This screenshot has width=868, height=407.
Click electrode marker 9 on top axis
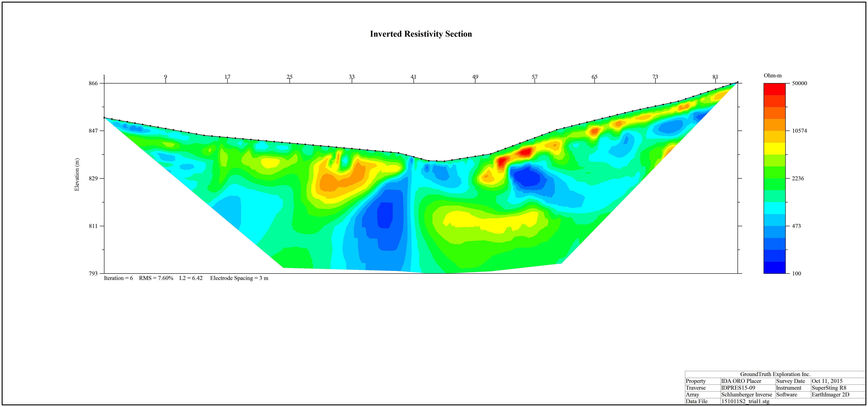165,77
